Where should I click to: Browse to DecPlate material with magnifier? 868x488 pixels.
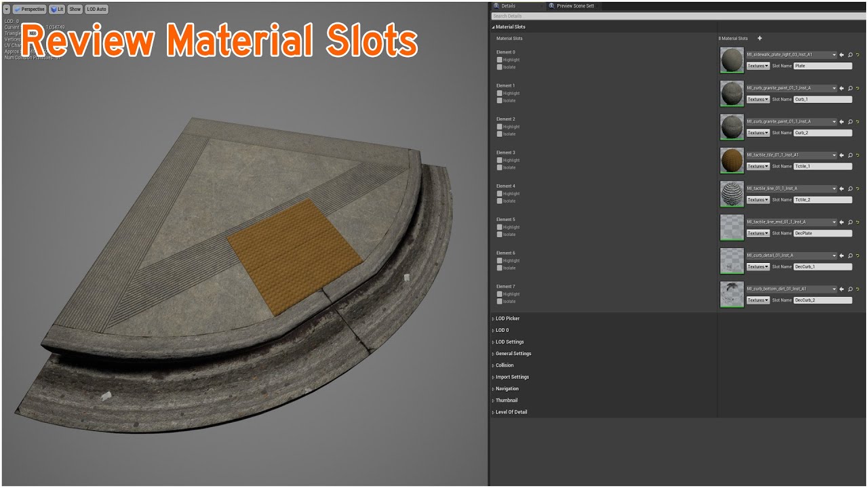850,222
